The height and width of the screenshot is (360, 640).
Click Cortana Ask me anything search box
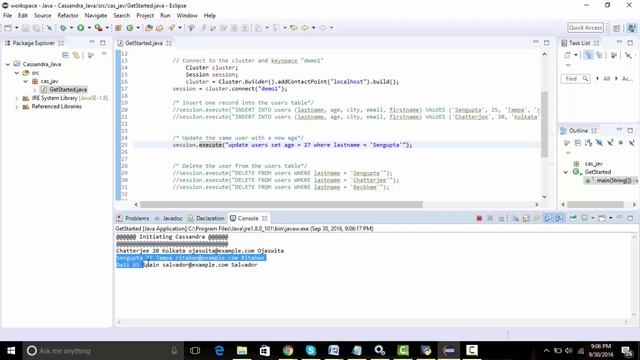pos(102,351)
